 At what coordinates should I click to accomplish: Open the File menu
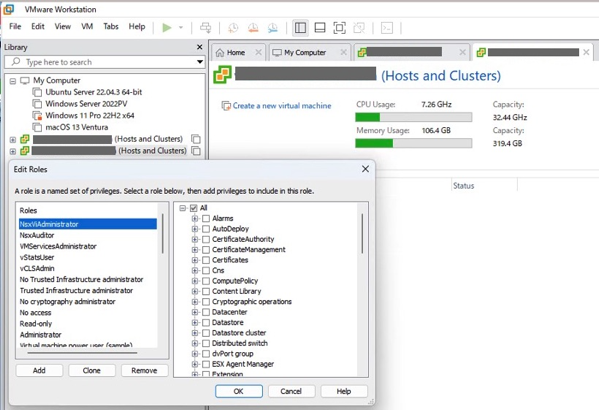coord(15,26)
